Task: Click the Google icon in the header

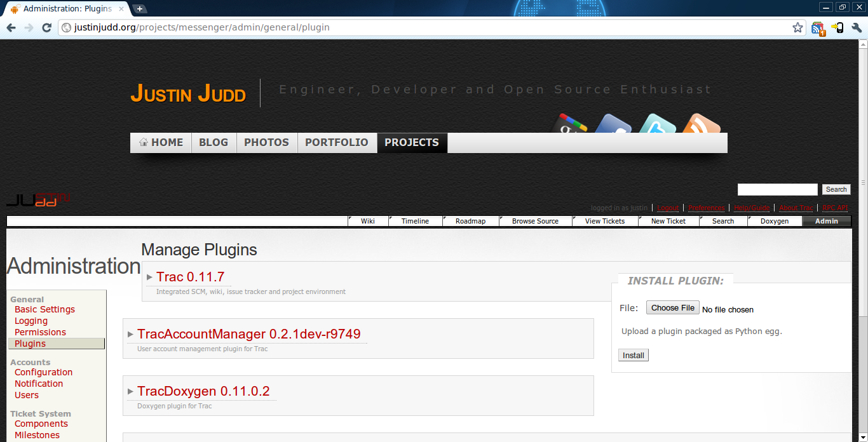Action: coord(567,124)
